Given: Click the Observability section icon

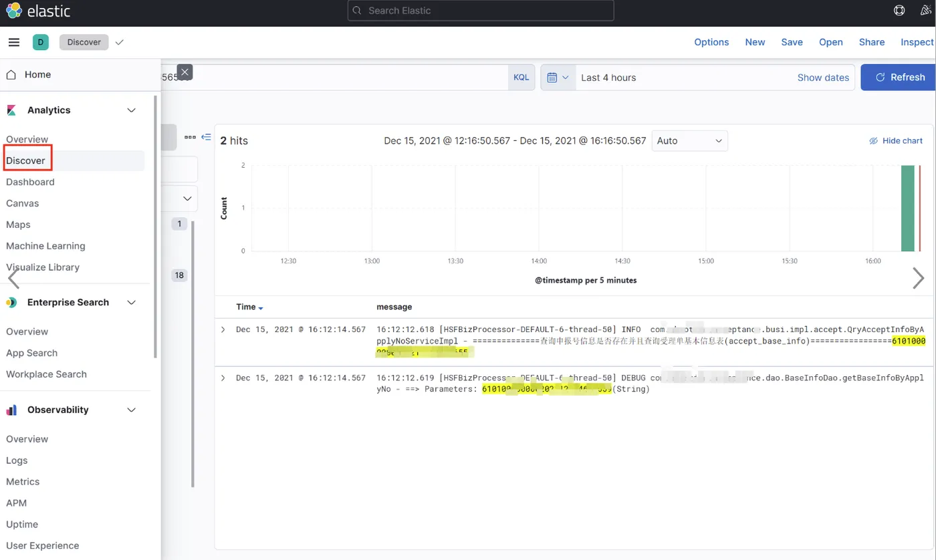Looking at the screenshot, I should coord(11,410).
